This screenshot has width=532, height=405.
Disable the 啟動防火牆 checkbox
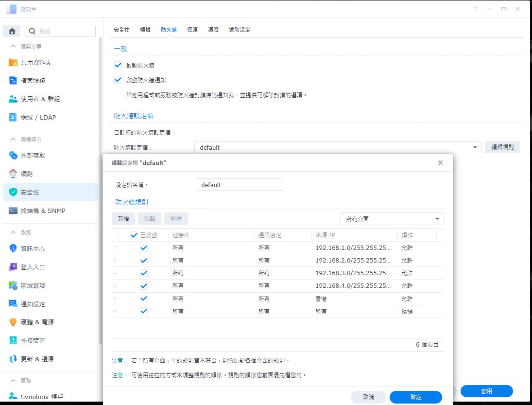[x=117, y=65]
